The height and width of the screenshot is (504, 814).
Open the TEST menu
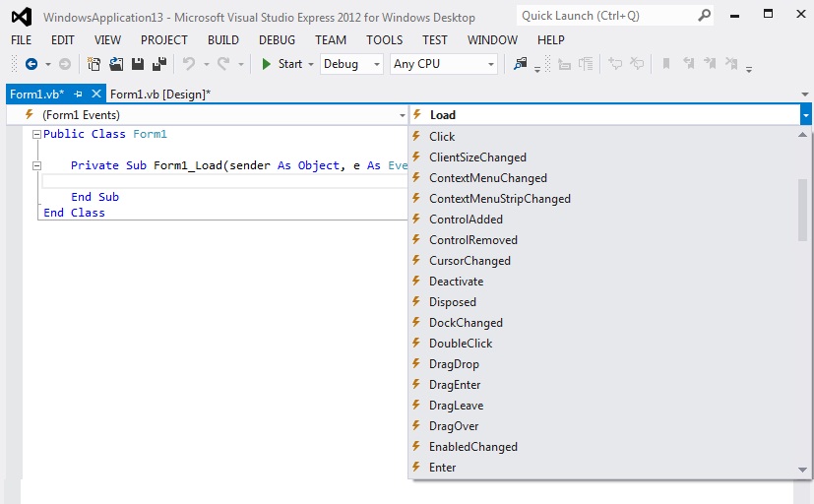point(434,40)
